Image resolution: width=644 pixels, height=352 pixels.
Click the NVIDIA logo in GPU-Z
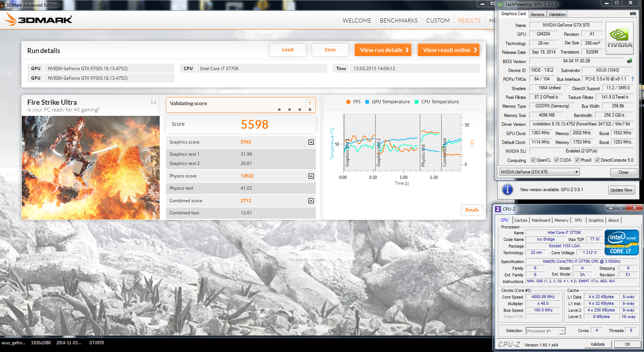coord(620,38)
